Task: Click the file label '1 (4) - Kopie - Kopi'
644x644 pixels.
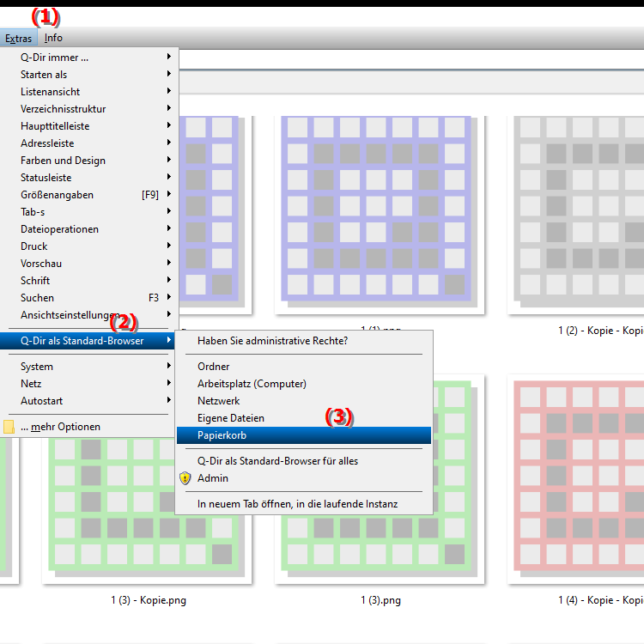Action: point(601,600)
